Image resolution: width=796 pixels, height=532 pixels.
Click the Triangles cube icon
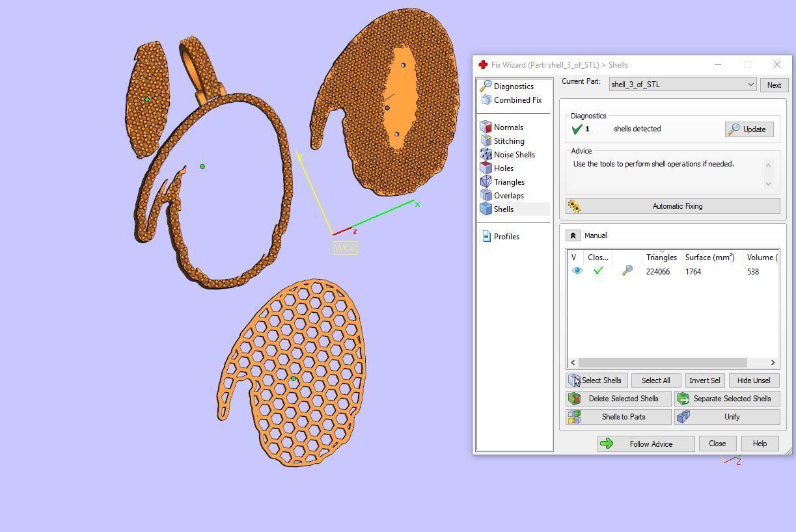pos(486,181)
